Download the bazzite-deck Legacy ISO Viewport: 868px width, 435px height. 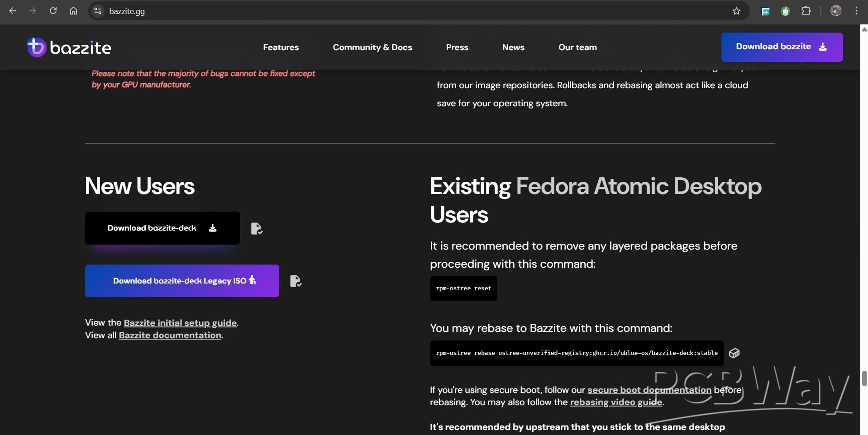pos(182,281)
